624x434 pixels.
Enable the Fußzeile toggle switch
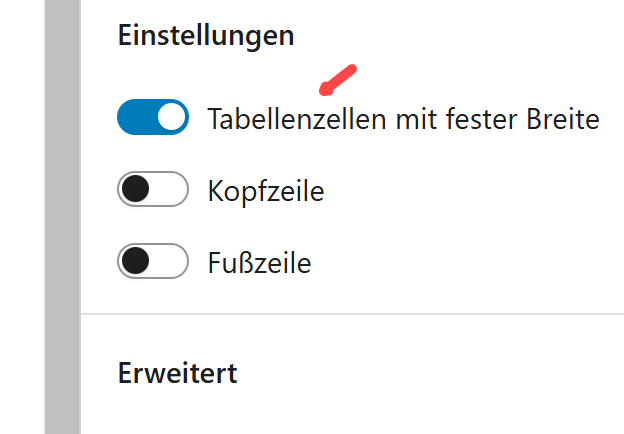click(153, 262)
